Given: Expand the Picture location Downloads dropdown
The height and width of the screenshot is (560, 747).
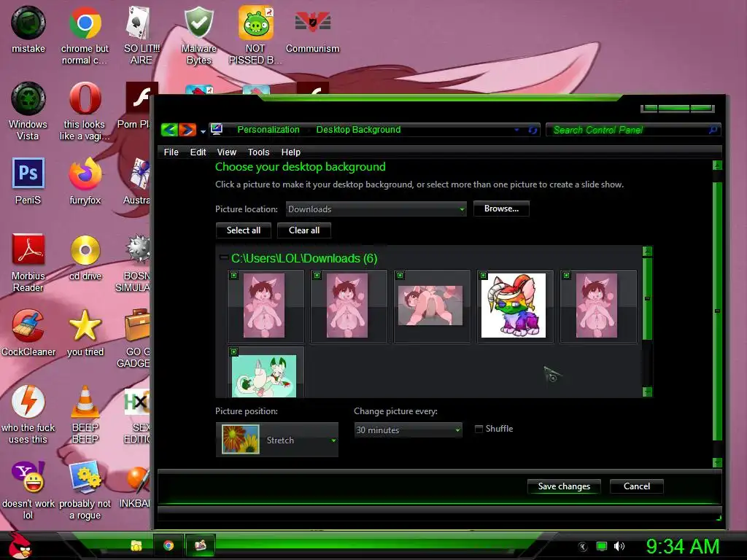Looking at the screenshot, I should (376, 209).
